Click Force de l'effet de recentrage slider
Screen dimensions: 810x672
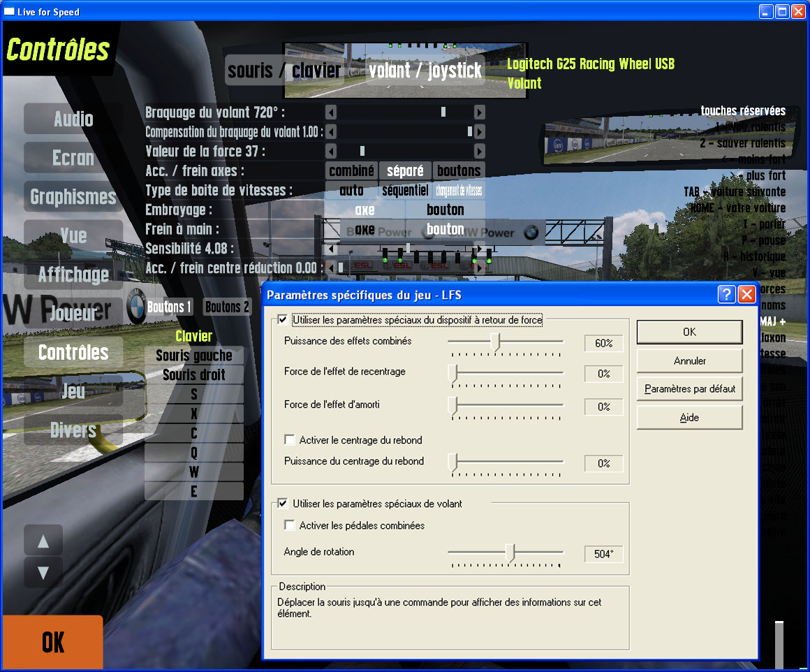[x=452, y=373]
